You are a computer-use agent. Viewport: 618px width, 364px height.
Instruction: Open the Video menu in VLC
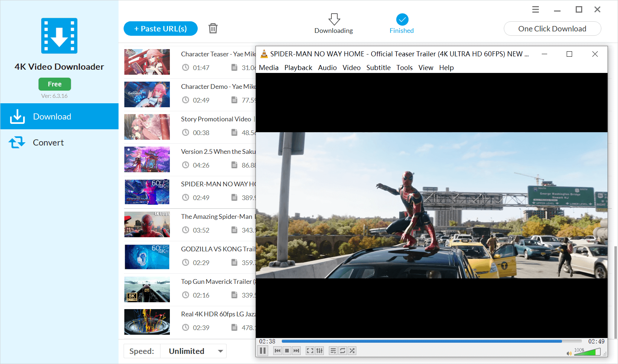pos(352,68)
